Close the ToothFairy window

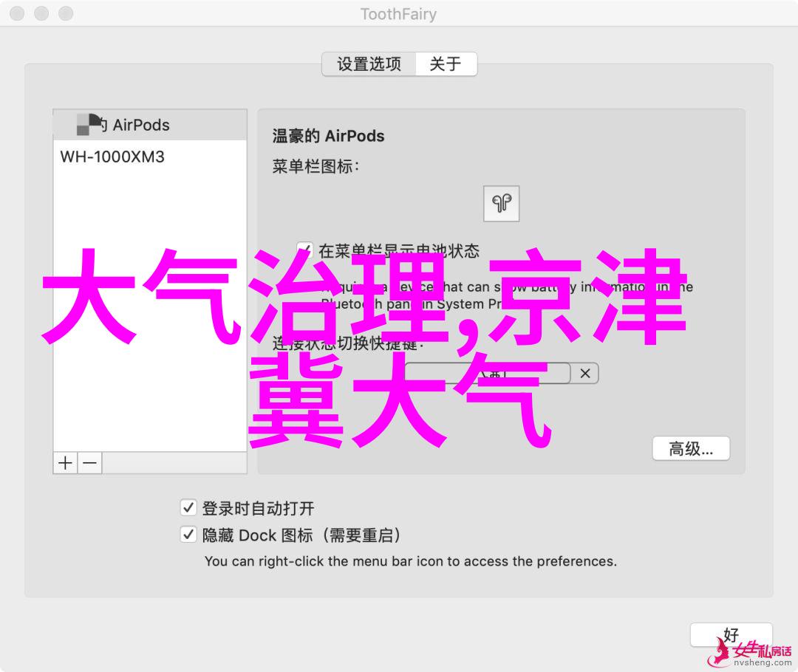point(17,14)
